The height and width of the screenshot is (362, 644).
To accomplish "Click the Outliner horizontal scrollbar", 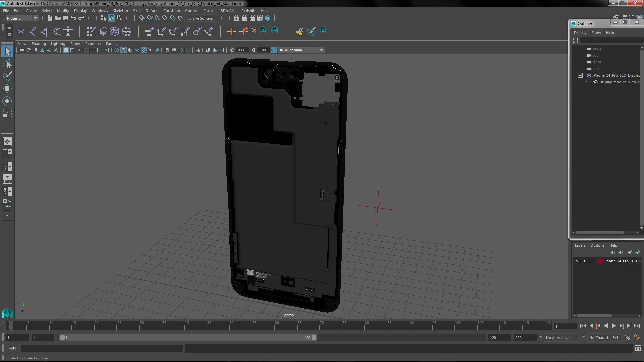I will (600, 232).
